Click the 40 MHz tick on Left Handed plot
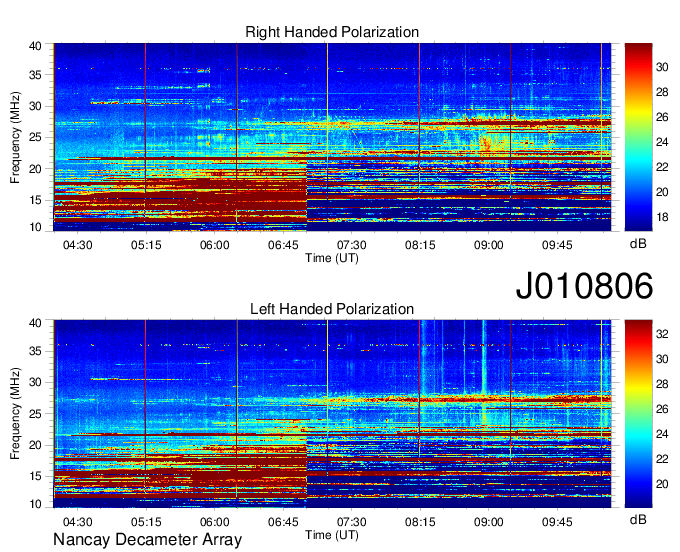 35,323
